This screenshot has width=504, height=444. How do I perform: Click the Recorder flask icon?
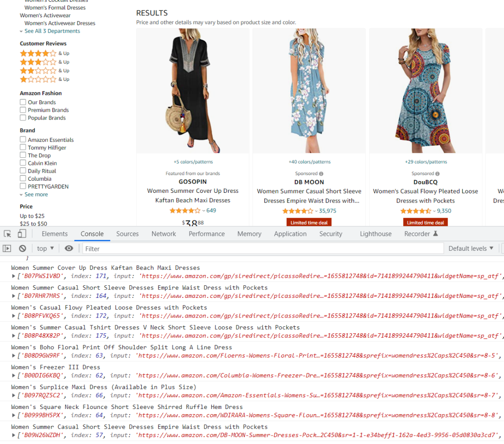click(435, 234)
